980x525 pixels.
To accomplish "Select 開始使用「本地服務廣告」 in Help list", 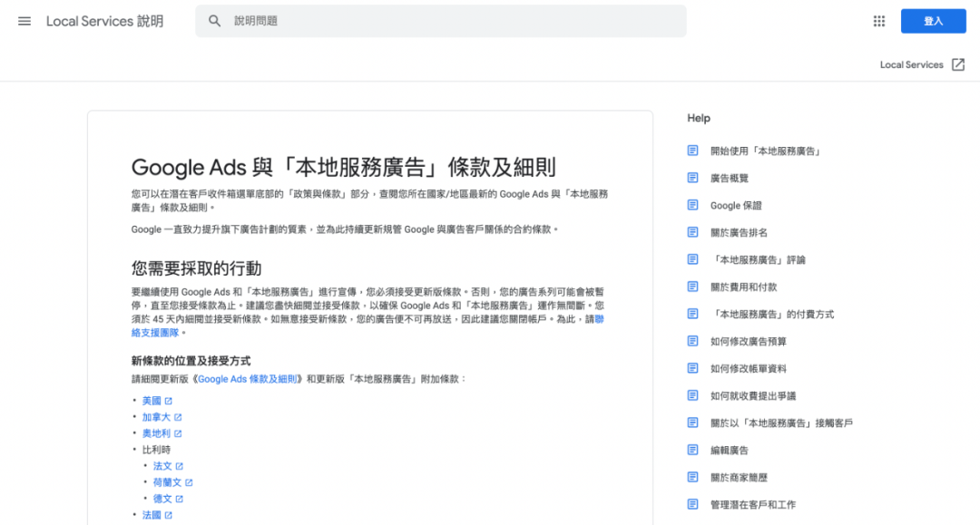I will 765,151.
